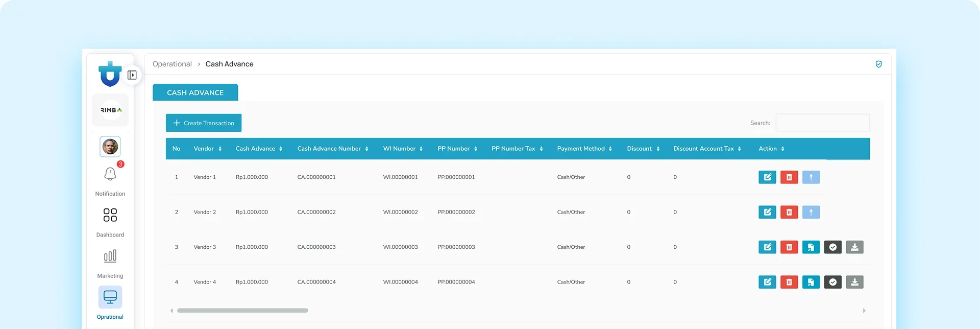
Task: Click the horizontal scrollbar thumb
Action: tap(242, 311)
